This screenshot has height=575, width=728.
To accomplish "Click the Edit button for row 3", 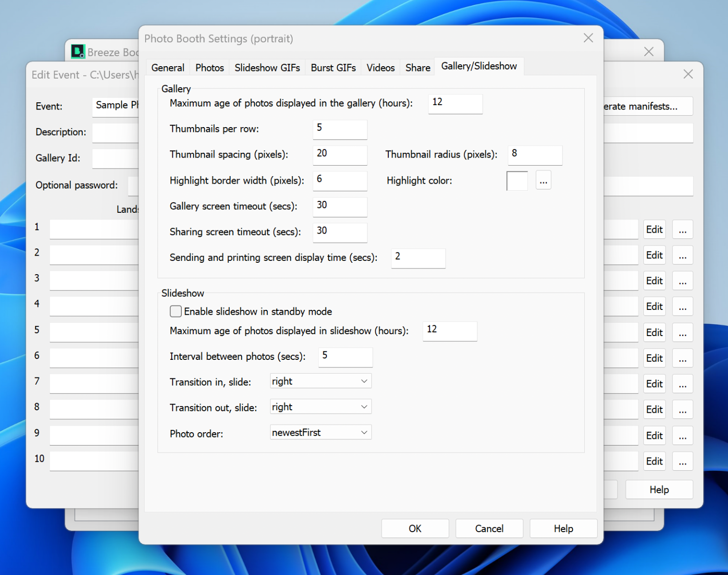I will tap(654, 281).
